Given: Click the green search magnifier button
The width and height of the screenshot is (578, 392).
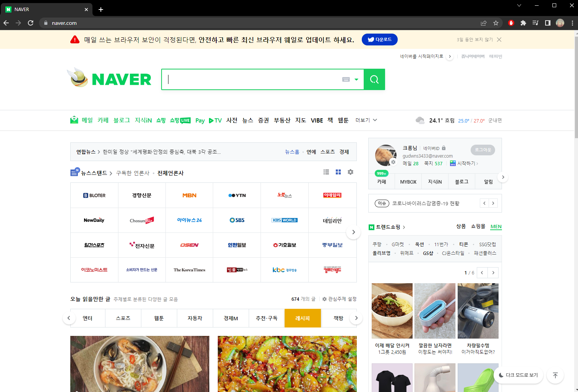Looking at the screenshot, I should (x=374, y=79).
